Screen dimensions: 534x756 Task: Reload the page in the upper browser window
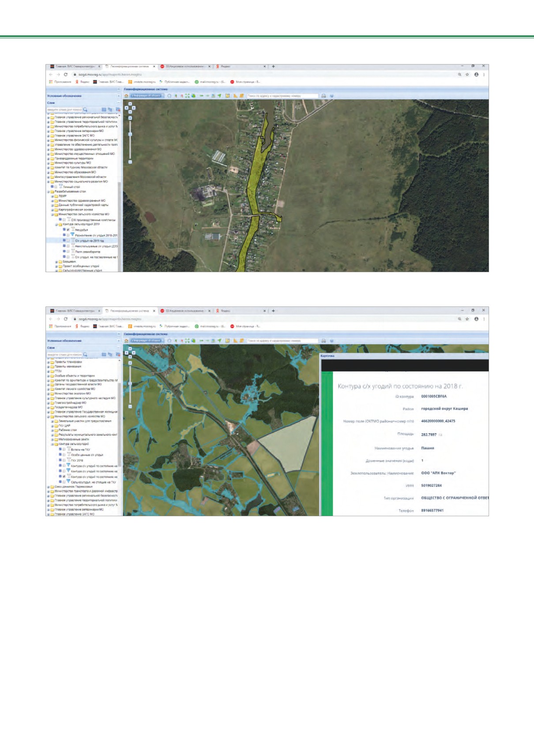66,75
